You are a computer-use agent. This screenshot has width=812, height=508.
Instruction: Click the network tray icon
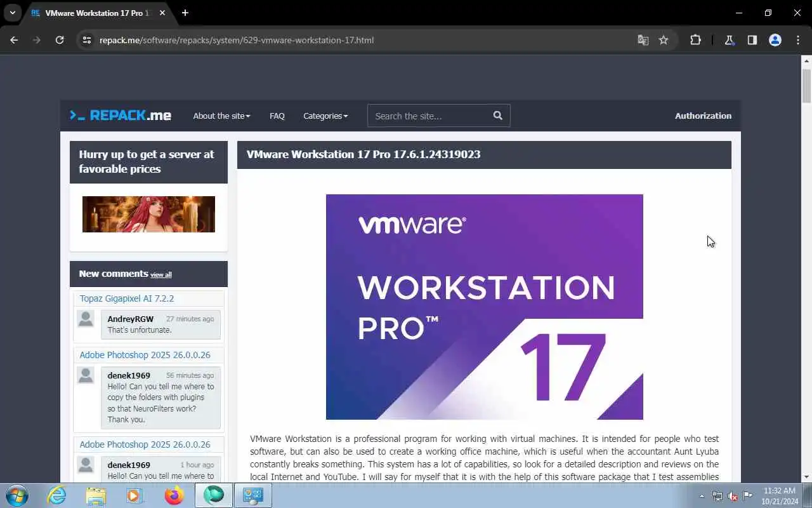pos(717,496)
